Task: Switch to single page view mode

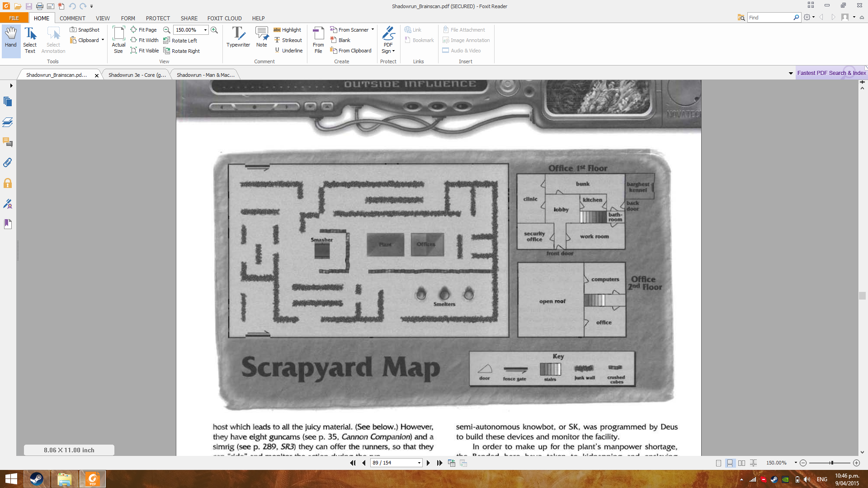Action: [718, 463]
